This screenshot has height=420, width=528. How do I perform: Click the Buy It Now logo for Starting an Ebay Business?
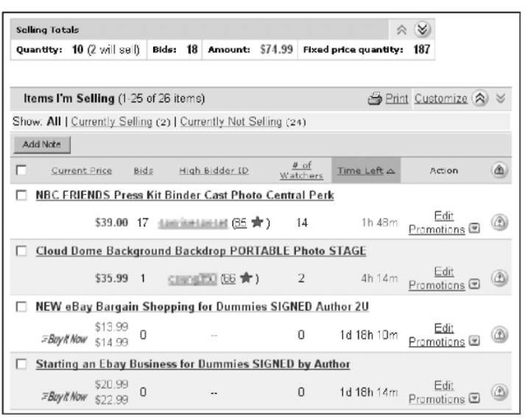pos(64,396)
